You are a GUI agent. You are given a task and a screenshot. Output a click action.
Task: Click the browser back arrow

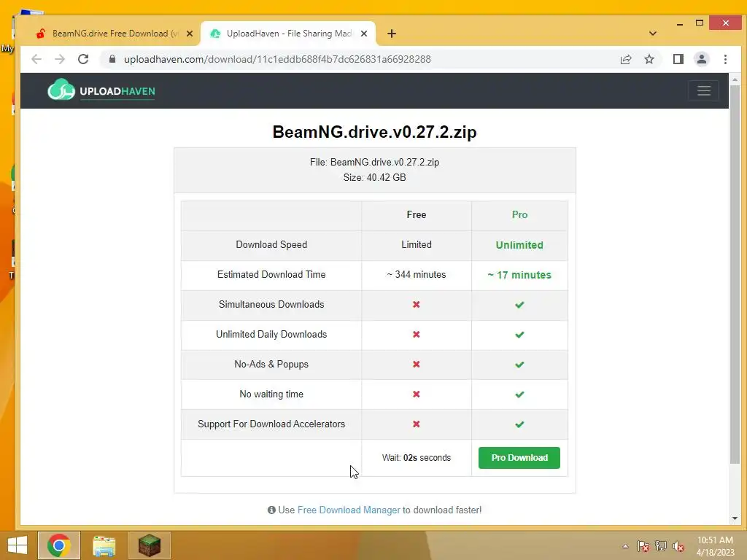pyautogui.click(x=36, y=59)
